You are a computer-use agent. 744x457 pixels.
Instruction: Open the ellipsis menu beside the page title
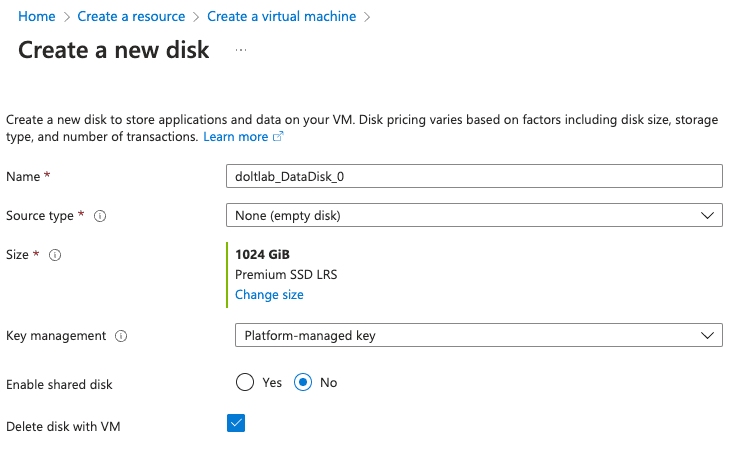[241, 50]
